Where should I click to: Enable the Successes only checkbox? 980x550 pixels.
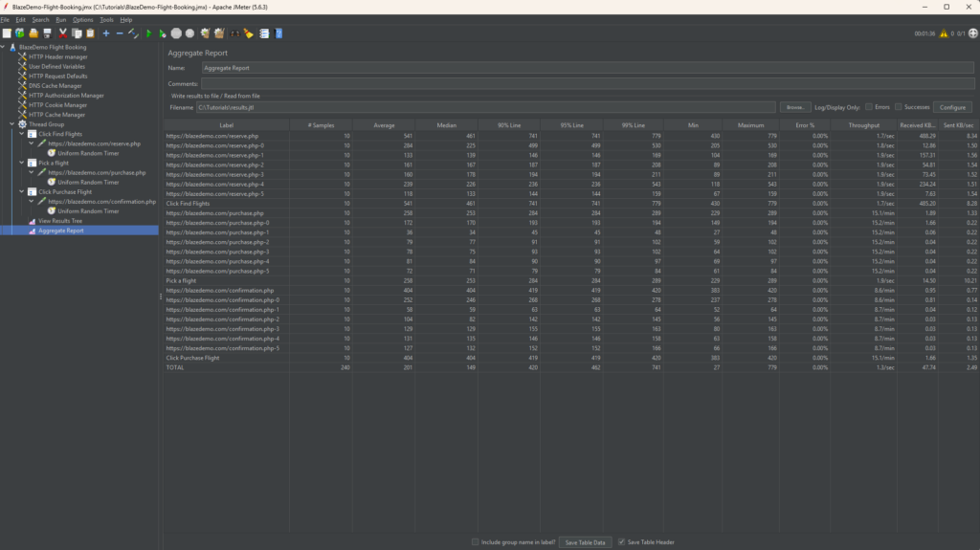[898, 107]
